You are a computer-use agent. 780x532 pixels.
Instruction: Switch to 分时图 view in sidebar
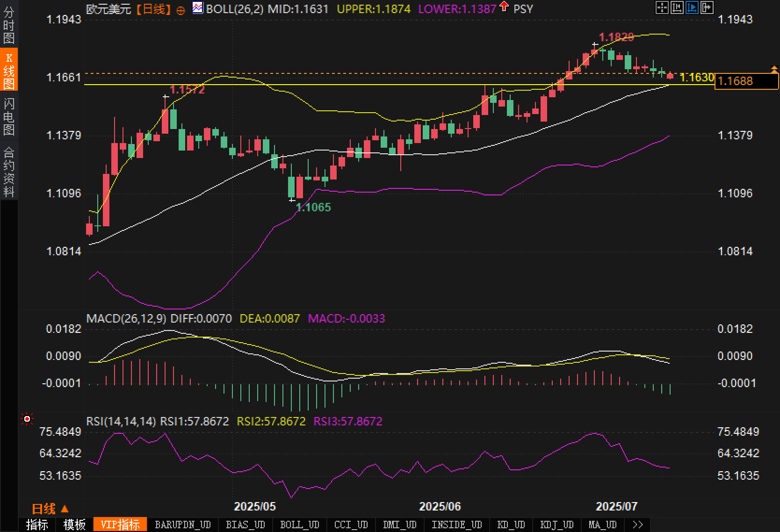pyautogui.click(x=9, y=25)
